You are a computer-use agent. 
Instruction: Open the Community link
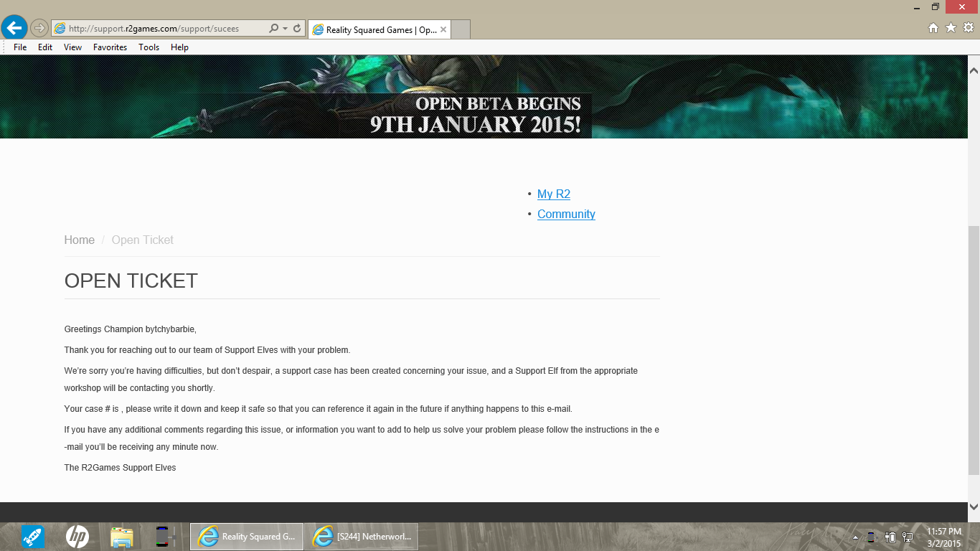click(x=566, y=214)
